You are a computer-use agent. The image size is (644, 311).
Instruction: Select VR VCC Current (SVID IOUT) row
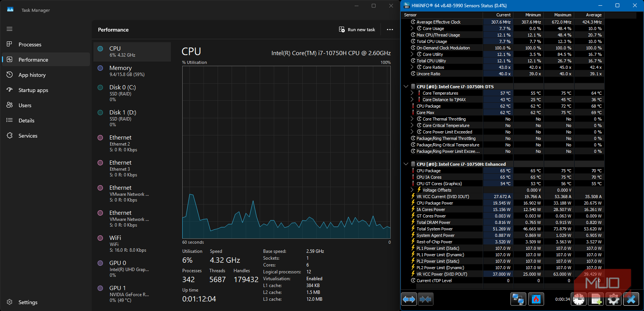[503, 197]
